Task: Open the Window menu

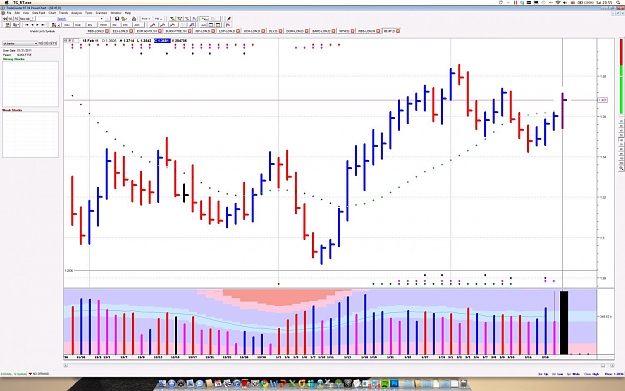Action: [116, 13]
